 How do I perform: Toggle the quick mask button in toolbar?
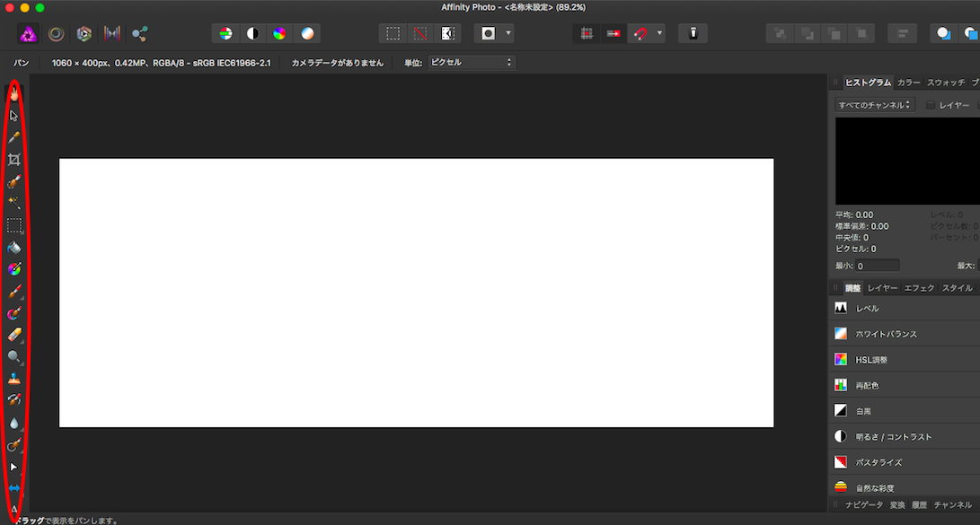[x=488, y=34]
